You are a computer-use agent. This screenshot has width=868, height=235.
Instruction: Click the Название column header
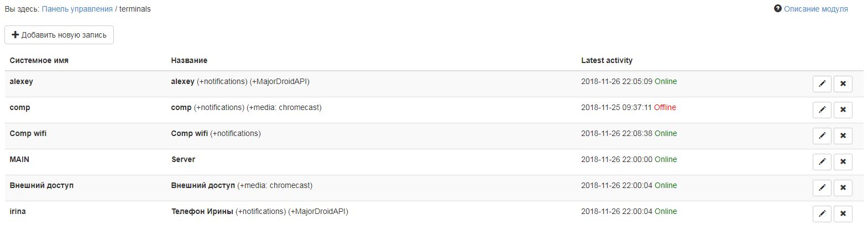189,60
